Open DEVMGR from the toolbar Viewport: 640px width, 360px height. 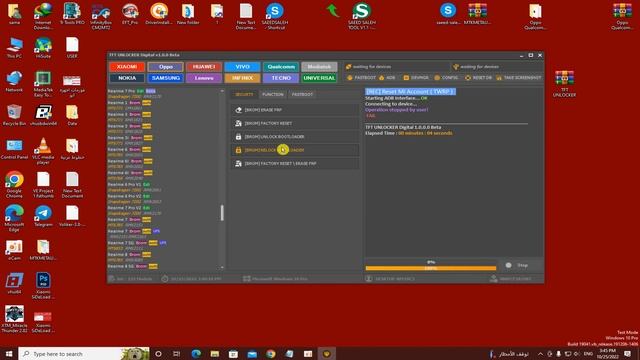pos(416,78)
